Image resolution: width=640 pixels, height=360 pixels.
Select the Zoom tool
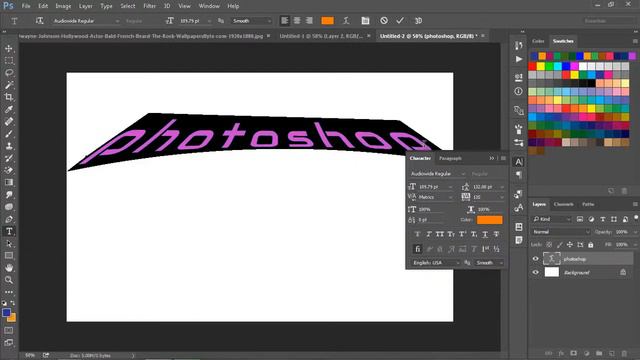[9, 280]
